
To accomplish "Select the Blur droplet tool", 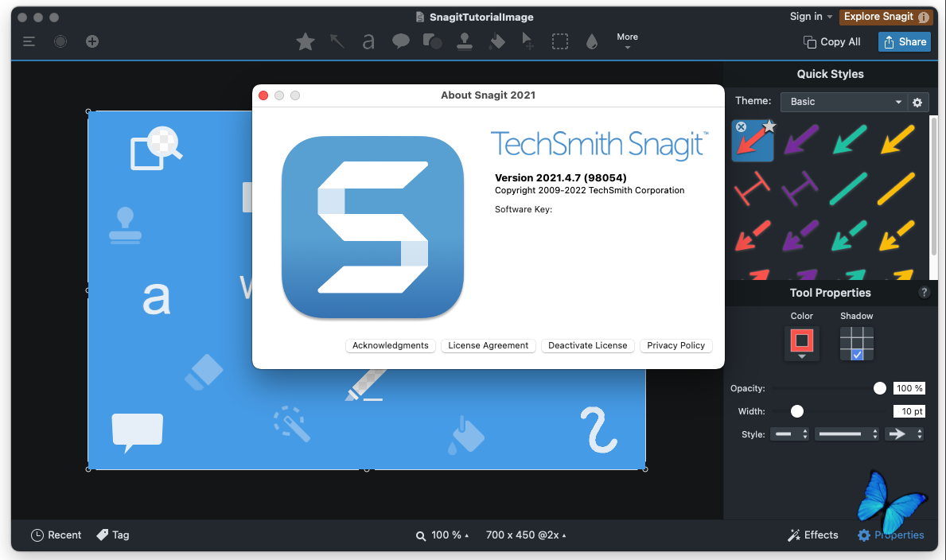I will [x=592, y=41].
